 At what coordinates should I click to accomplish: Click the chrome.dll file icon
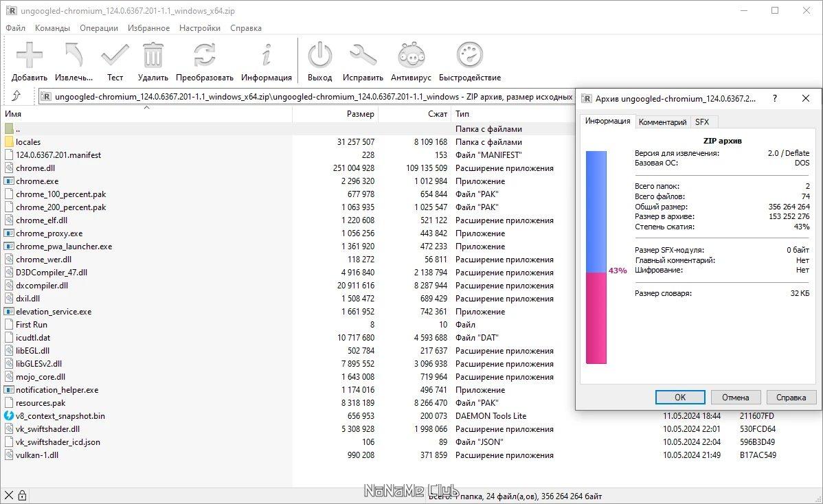(x=8, y=168)
